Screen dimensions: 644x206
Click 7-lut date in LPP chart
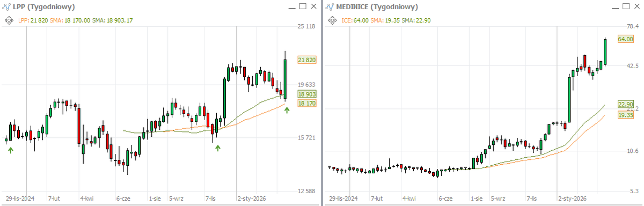tap(54, 198)
